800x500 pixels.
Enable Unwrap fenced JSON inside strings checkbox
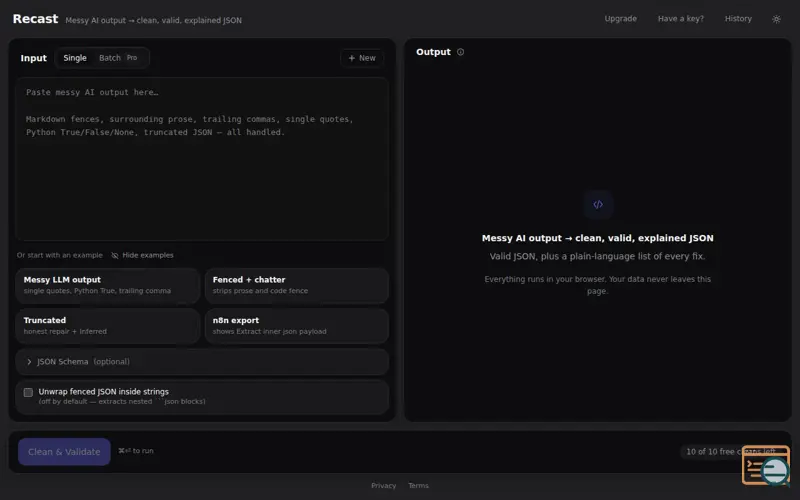coord(28,392)
